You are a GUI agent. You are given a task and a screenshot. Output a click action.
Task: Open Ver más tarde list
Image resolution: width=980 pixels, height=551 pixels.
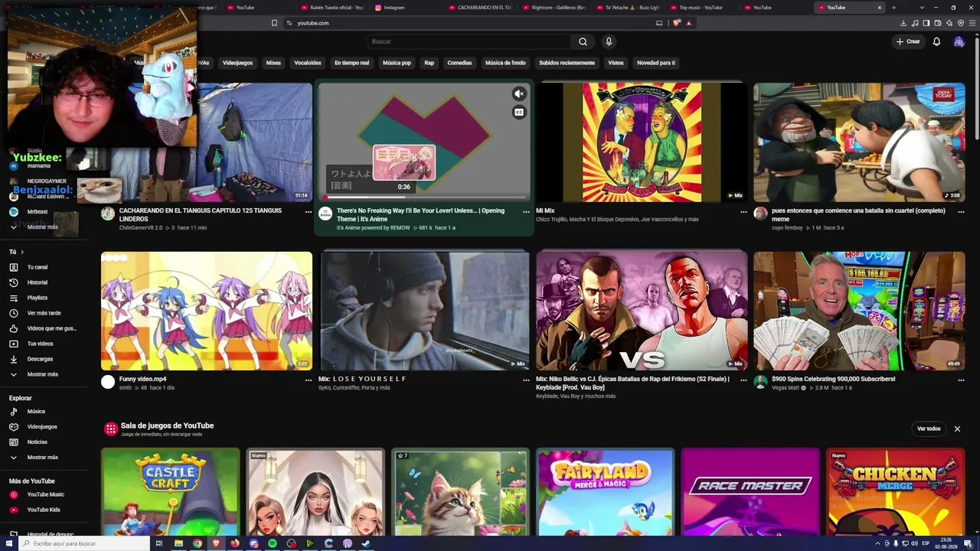click(x=44, y=313)
